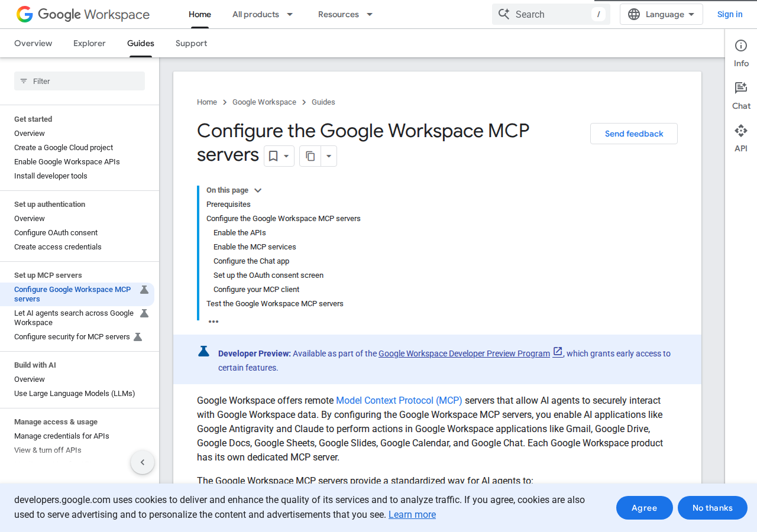Open Model Context Protocol (MCP) link
Screen dimensions: 757x532
click(x=399, y=400)
